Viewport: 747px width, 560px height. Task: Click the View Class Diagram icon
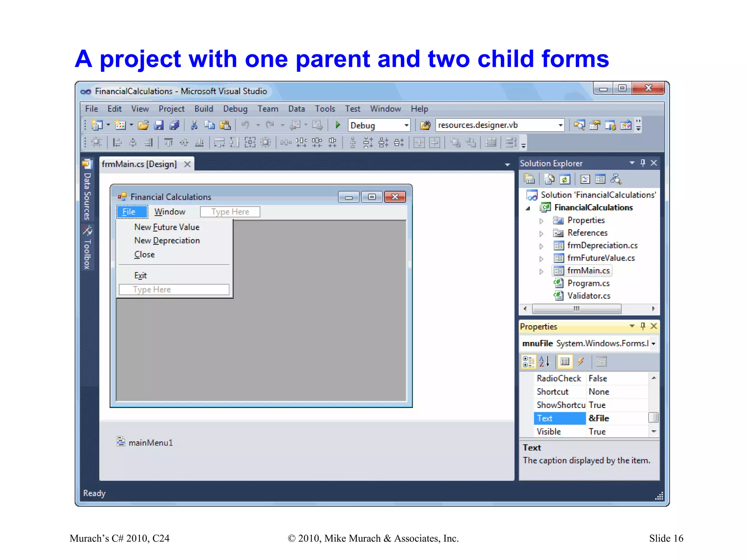pos(616,179)
